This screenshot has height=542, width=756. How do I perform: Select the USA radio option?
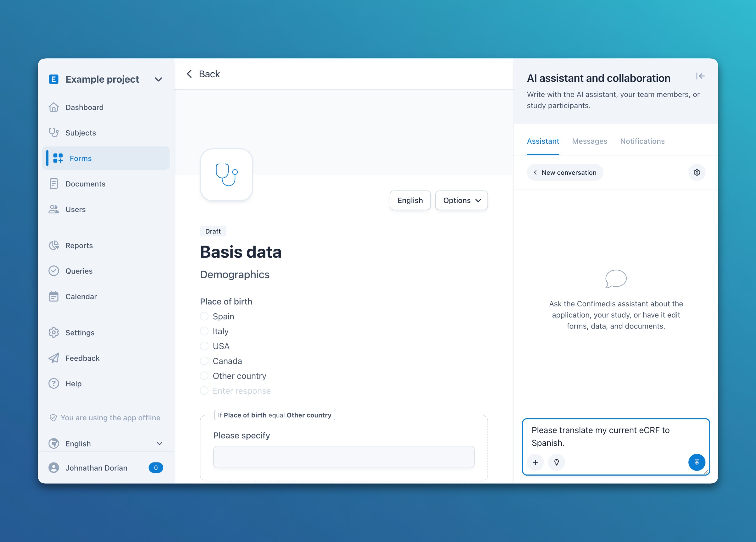[x=204, y=346]
